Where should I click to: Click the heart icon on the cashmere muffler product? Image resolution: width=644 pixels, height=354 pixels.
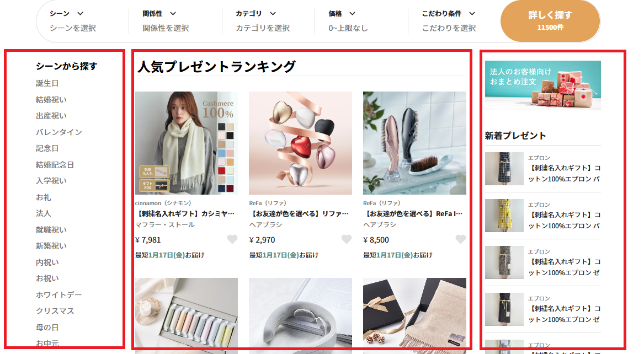[232, 239]
